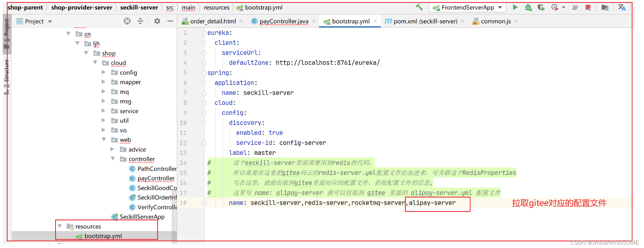This screenshot has width=644, height=248.
Task: Click the profiler run icon
Action: [555, 7]
